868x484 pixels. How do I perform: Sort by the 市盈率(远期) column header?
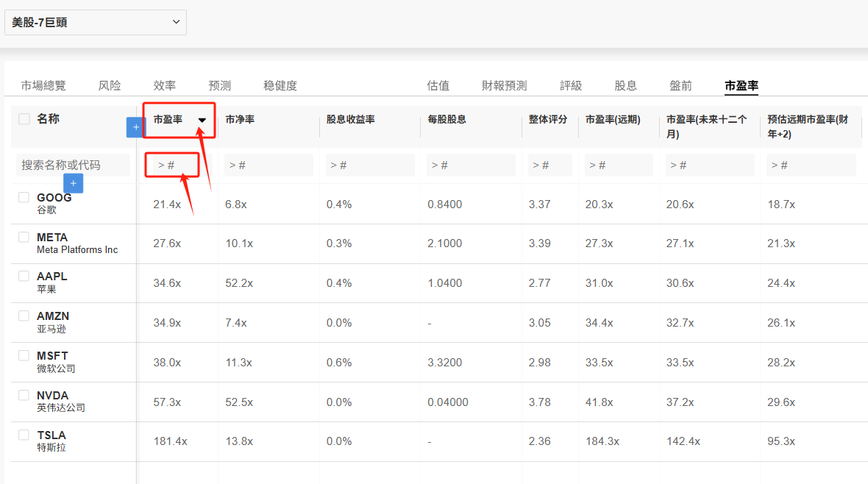613,119
